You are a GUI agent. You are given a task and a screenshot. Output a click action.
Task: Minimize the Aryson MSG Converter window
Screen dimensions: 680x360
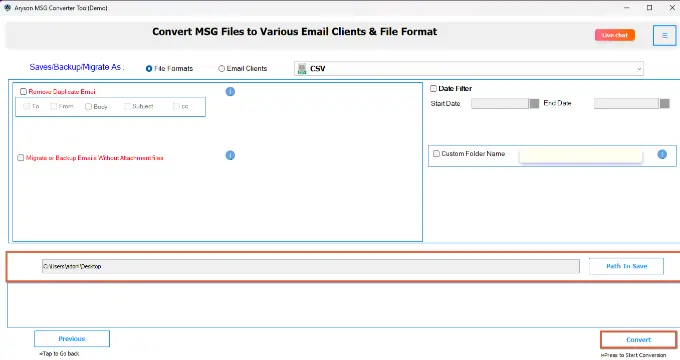point(627,7)
